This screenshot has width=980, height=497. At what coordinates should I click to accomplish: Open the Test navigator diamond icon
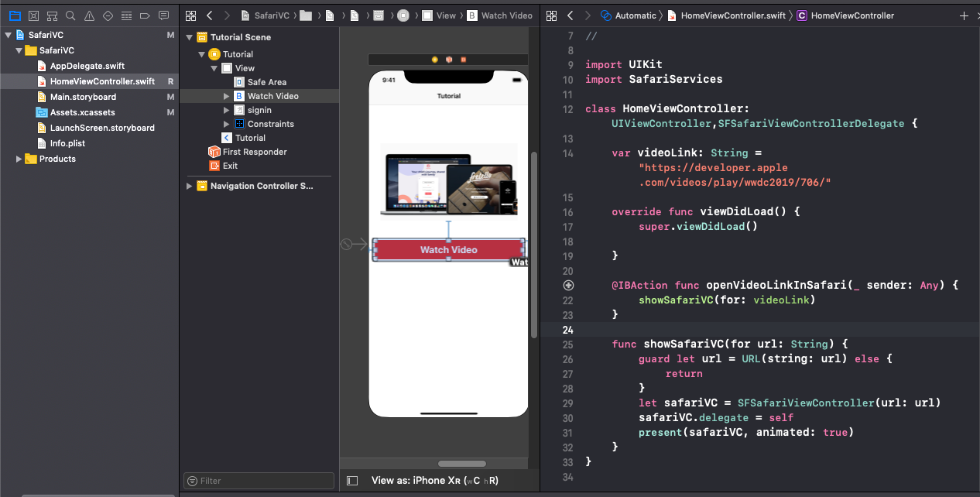[x=108, y=15]
